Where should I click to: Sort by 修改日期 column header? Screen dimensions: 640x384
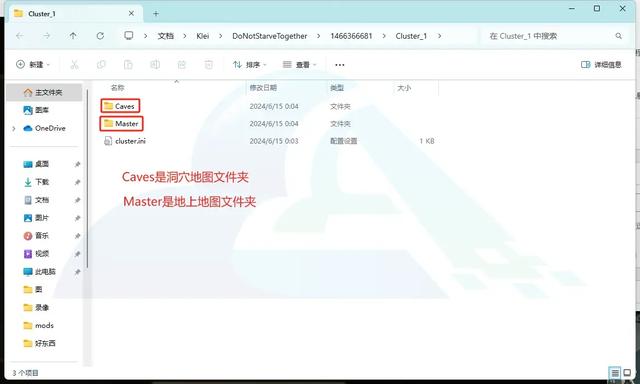click(263, 87)
